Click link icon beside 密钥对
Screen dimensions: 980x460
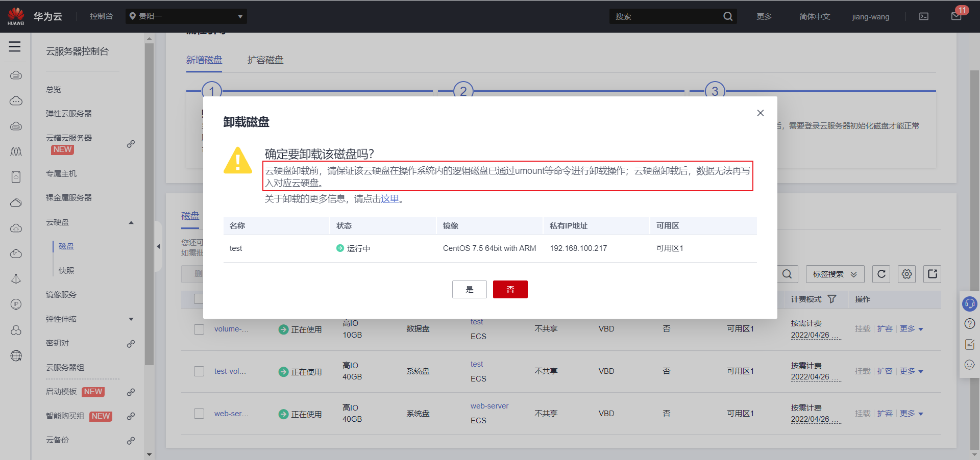(x=131, y=344)
